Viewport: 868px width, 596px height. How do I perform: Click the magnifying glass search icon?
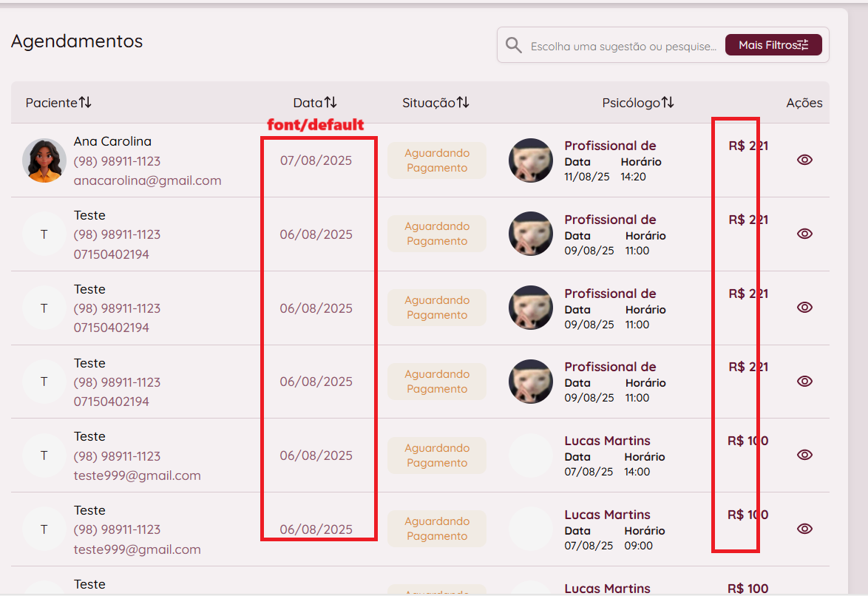point(514,46)
